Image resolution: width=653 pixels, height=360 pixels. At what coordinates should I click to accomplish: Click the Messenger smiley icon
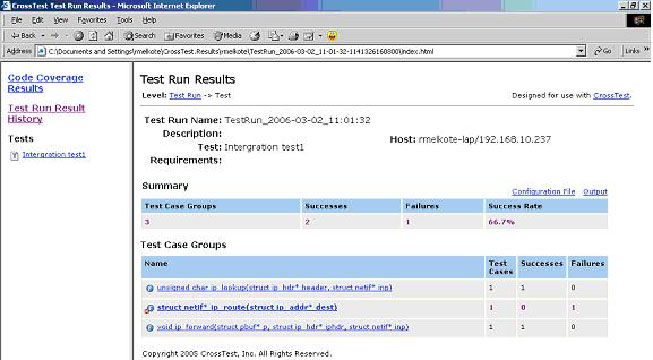[332, 36]
